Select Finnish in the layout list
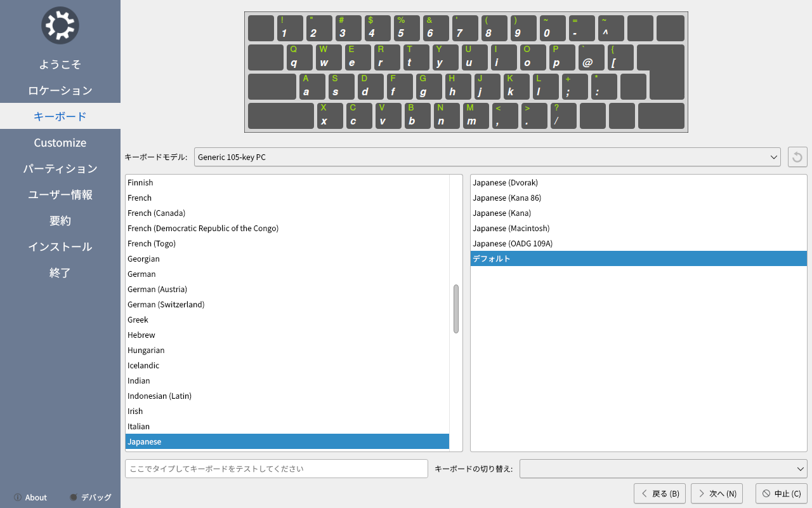812x508 pixels. 287,182
